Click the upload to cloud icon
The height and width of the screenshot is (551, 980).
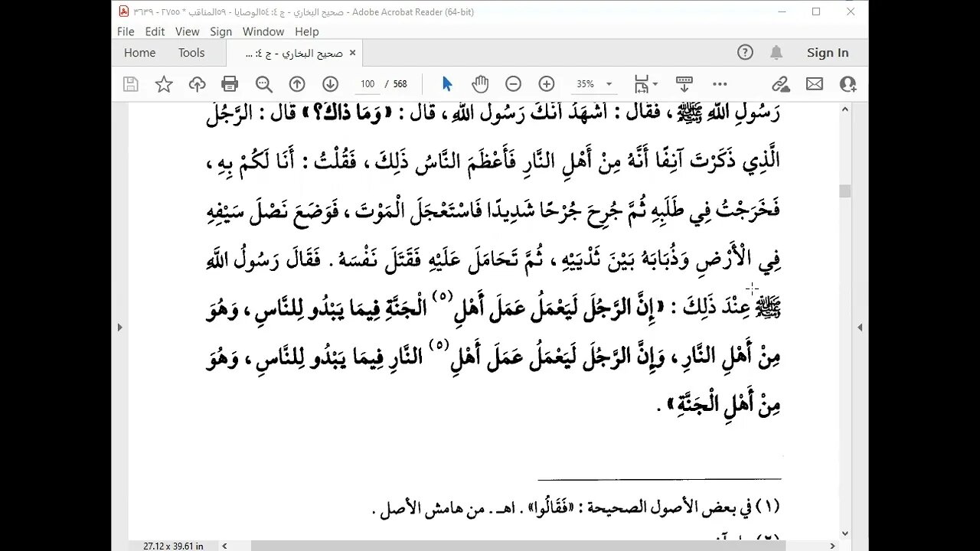(197, 84)
